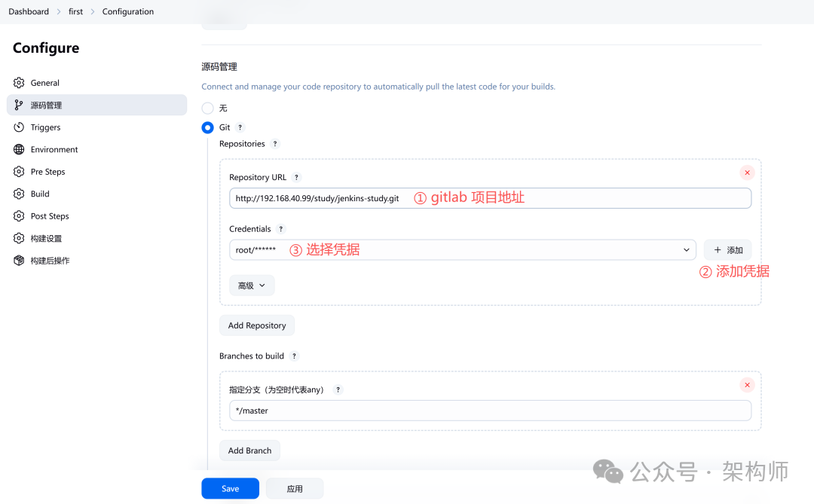This screenshot has width=814, height=504.
Task: Go to General section
Action: 96,83
